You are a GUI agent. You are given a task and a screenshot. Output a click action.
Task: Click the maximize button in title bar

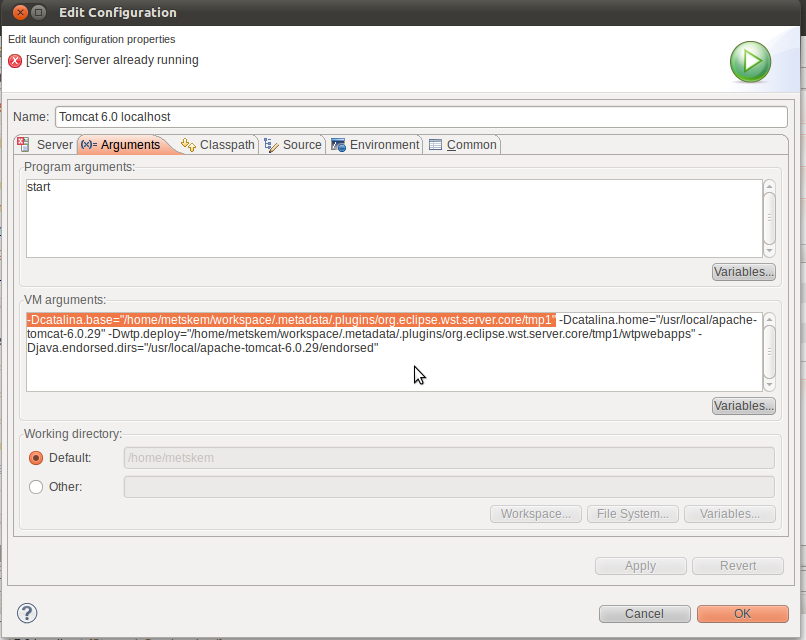pos(39,12)
